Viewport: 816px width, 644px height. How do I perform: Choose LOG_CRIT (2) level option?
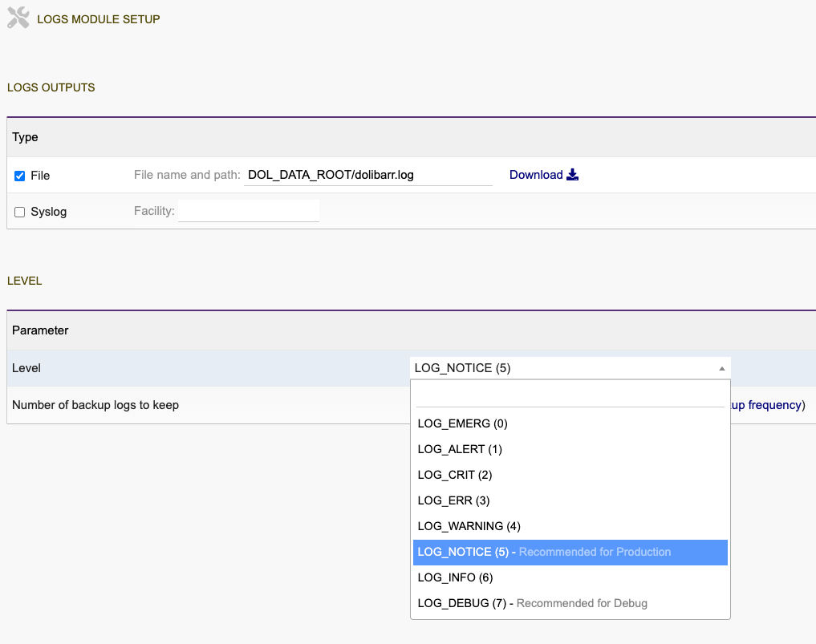pos(455,475)
